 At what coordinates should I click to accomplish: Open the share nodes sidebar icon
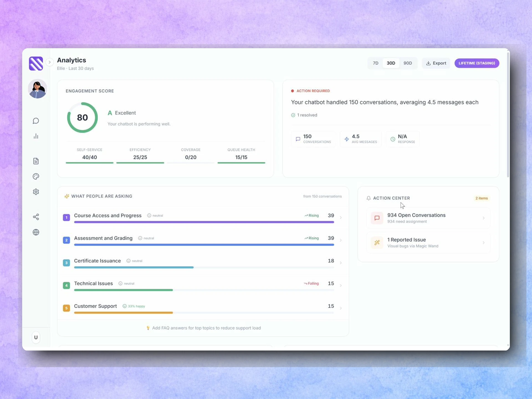[36, 217]
